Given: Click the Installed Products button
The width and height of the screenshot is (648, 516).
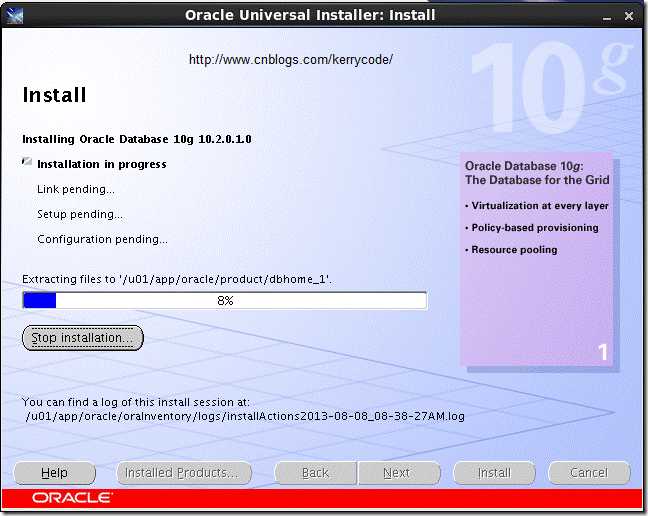Looking at the screenshot, I should tap(184, 473).
